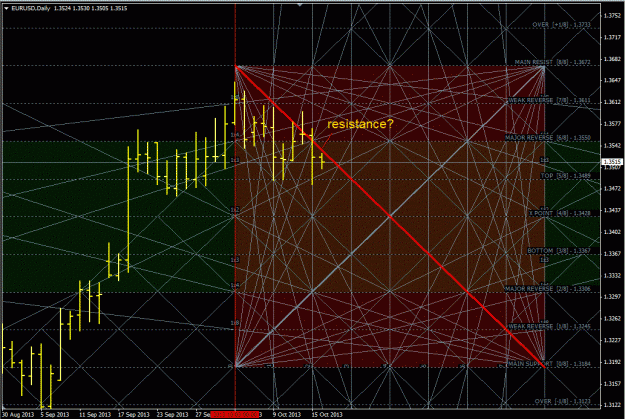Click the '30 Aug 2013' date label
This screenshot has height=419, width=625.
tap(18, 415)
